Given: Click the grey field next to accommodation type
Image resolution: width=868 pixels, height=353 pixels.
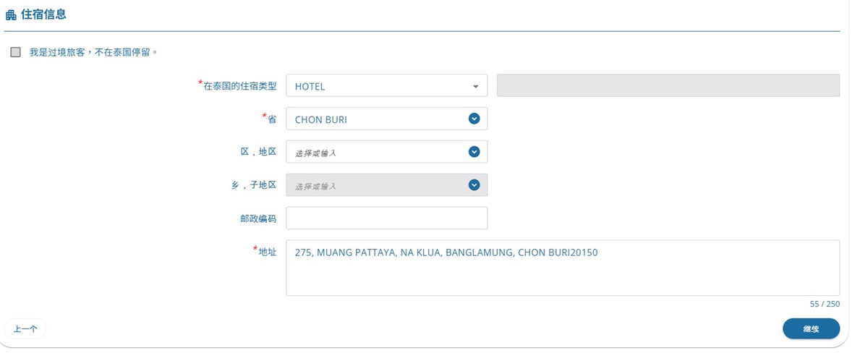Looking at the screenshot, I should (668, 85).
